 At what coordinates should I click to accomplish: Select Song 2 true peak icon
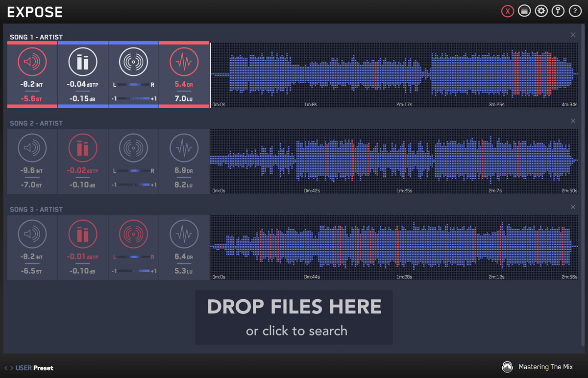pos(83,148)
